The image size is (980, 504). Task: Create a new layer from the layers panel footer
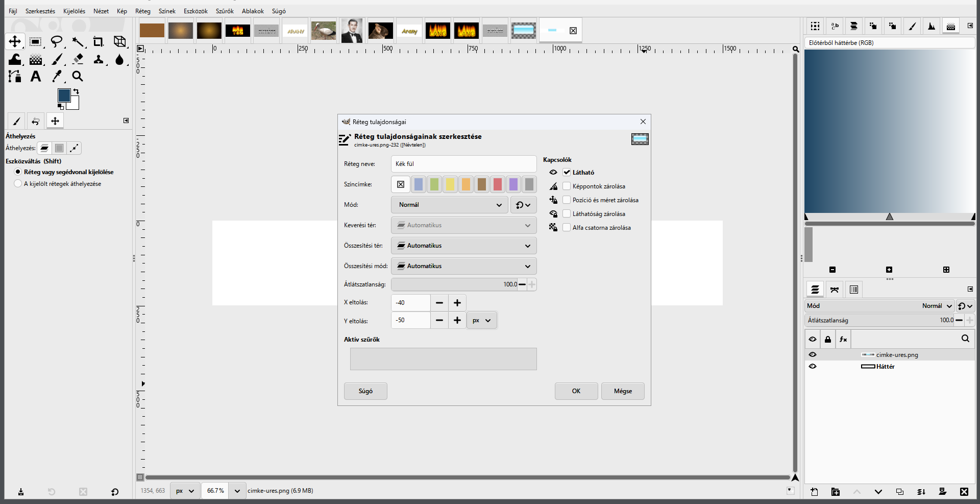click(814, 492)
